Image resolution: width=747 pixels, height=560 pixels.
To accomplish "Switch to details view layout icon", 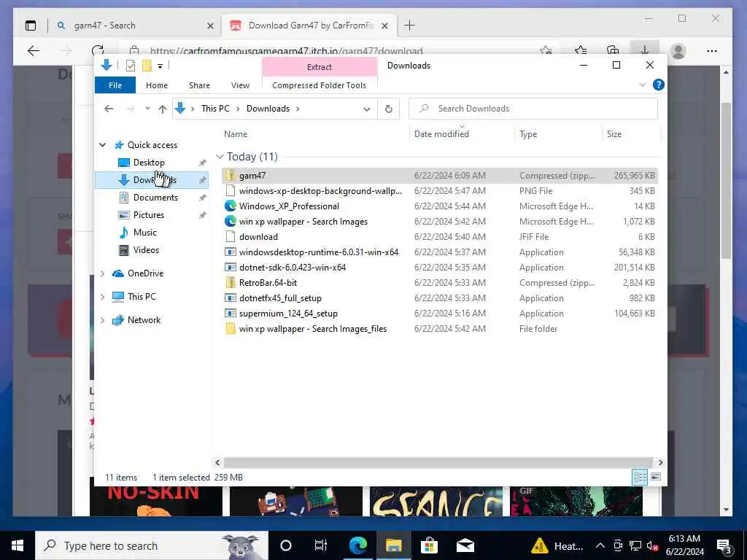I will [639, 477].
